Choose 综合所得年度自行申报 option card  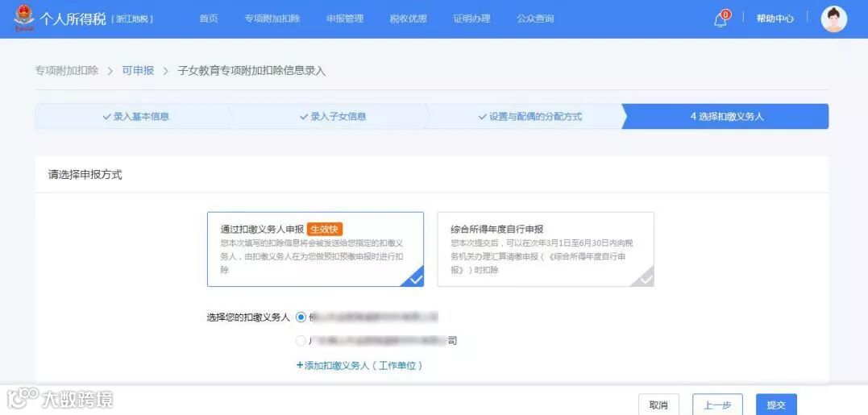[546, 249]
